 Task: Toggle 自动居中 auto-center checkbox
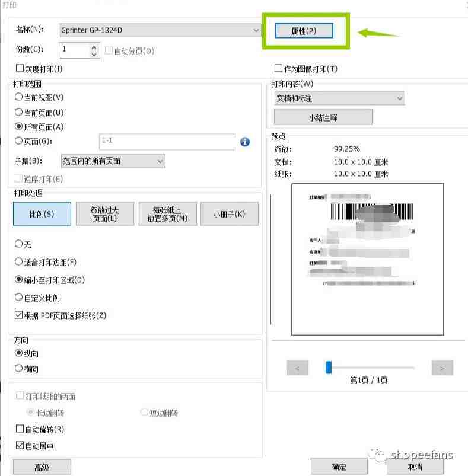(20, 445)
